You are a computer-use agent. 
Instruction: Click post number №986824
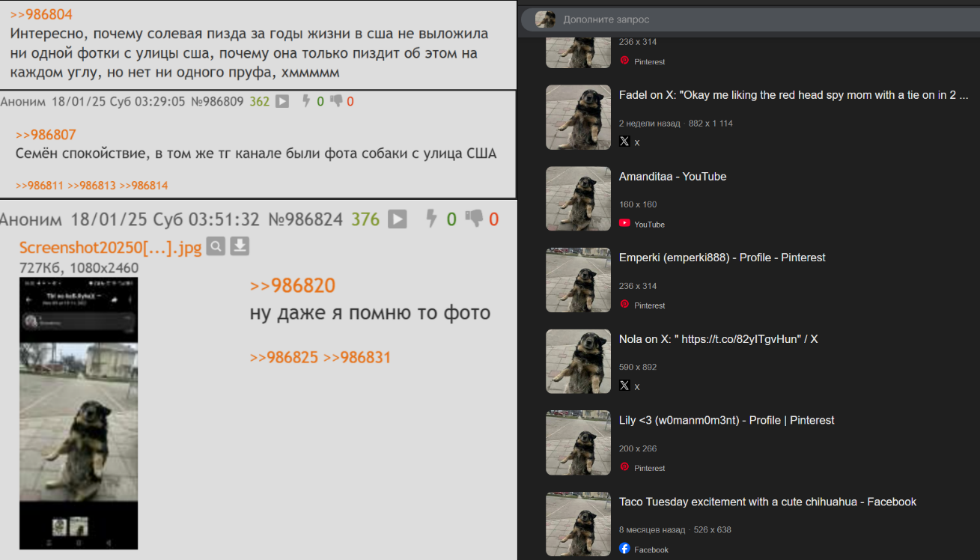306,219
